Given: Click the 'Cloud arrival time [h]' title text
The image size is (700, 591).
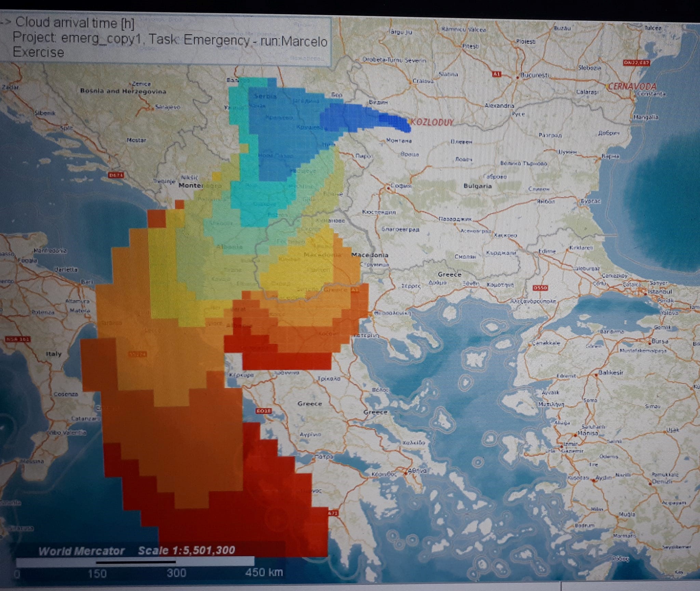Looking at the screenshot, I should [75, 23].
